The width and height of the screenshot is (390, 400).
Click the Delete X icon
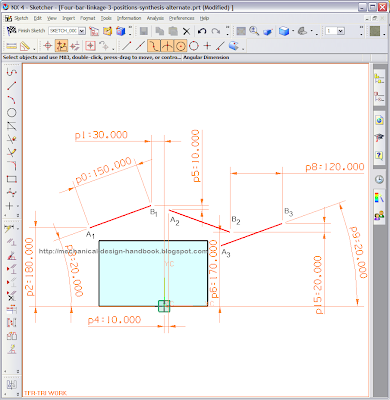click(x=186, y=31)
